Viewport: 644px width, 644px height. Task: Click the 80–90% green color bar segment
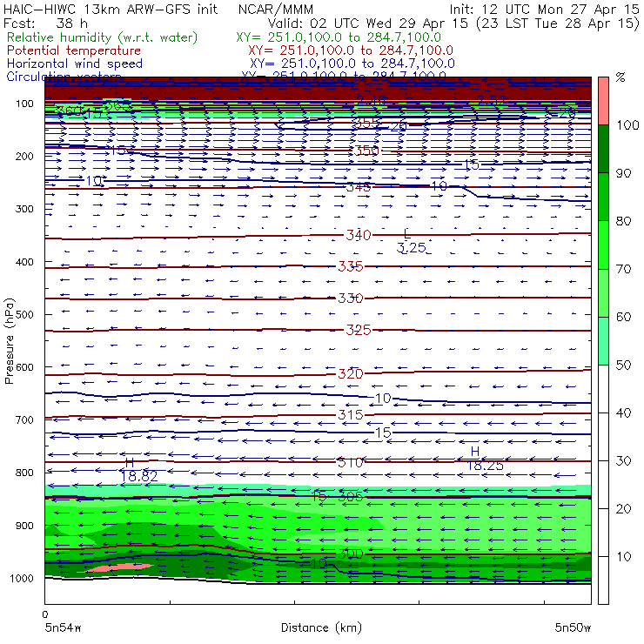pyautogui.click(x=603, y=197)
